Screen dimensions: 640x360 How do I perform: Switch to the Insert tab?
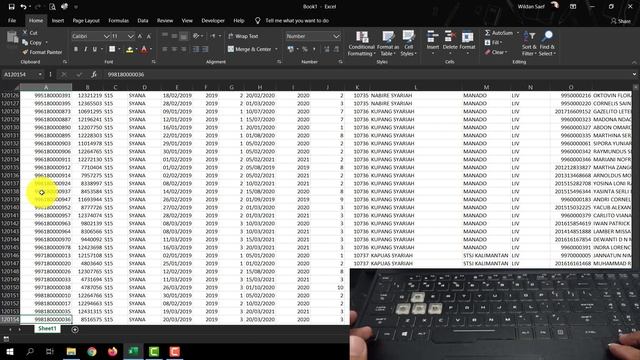(58, 20)
